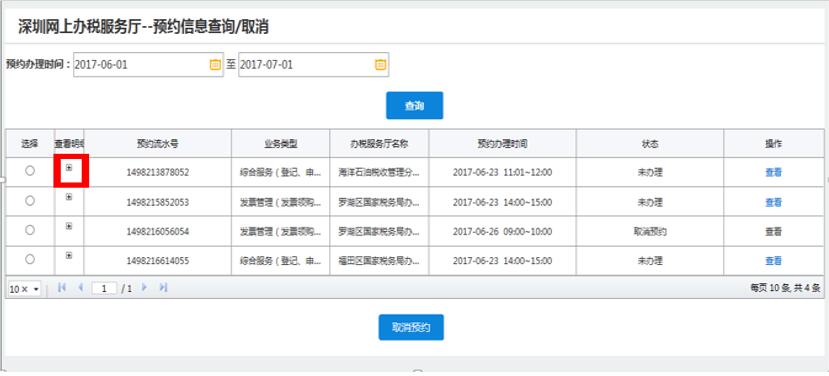Screen dimensions: 829x376
Task: Click serial number 1498215852053
Action: point(158,203)
